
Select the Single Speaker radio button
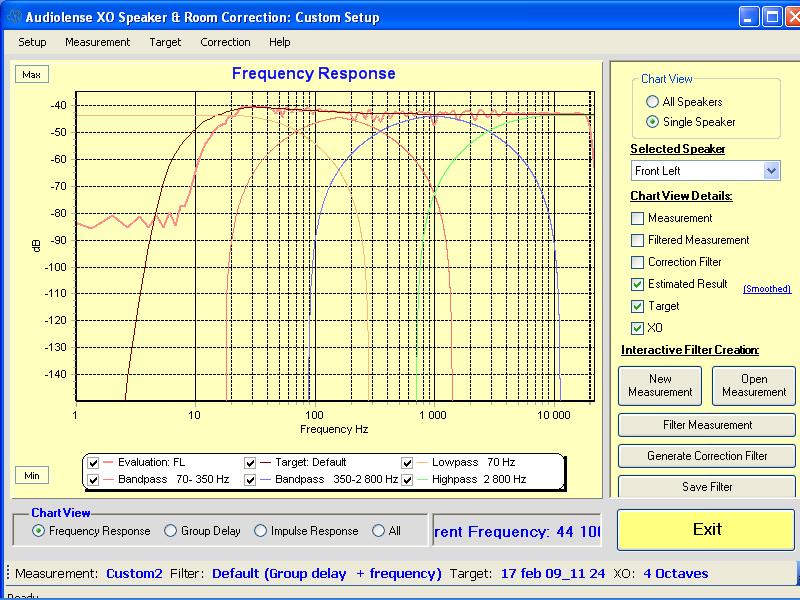[652, 122]
